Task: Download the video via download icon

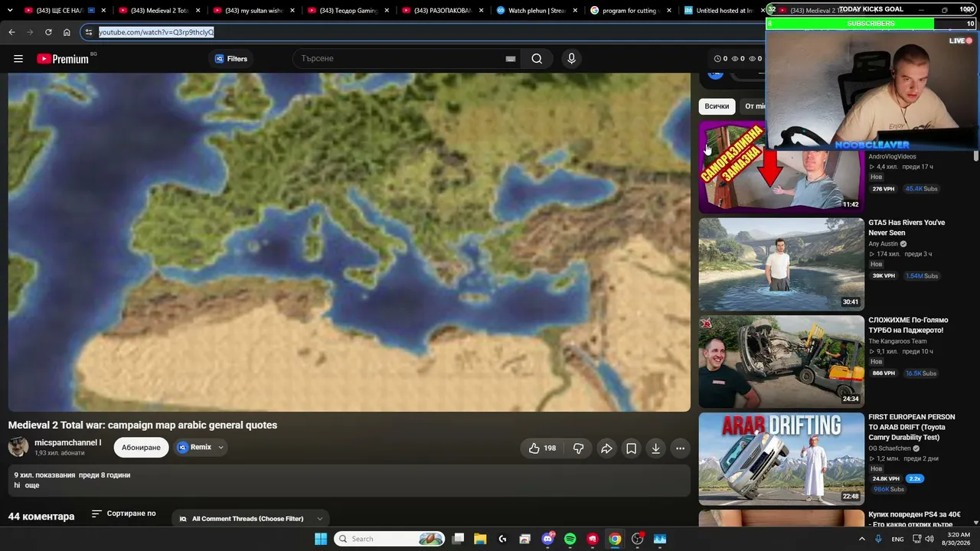Action: pyautogui.click(x=655, y=448)
